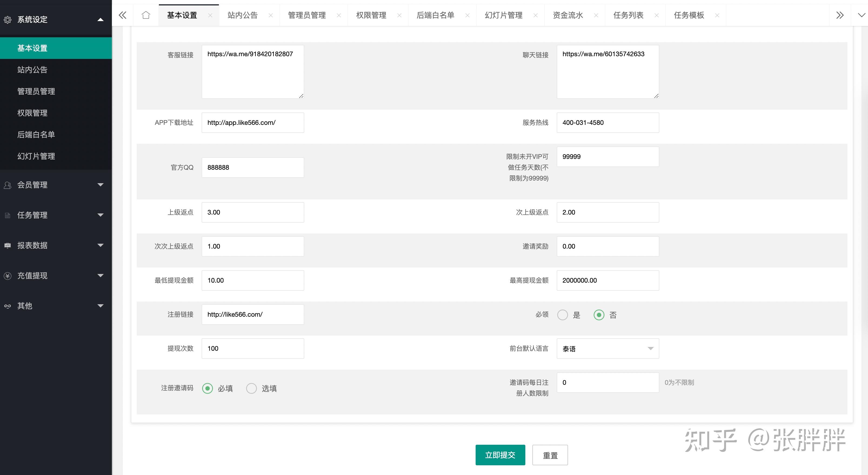This screenshot has height=475, width=868.
Task: Click into the 服务热线 input field
Action: point(607,123)
